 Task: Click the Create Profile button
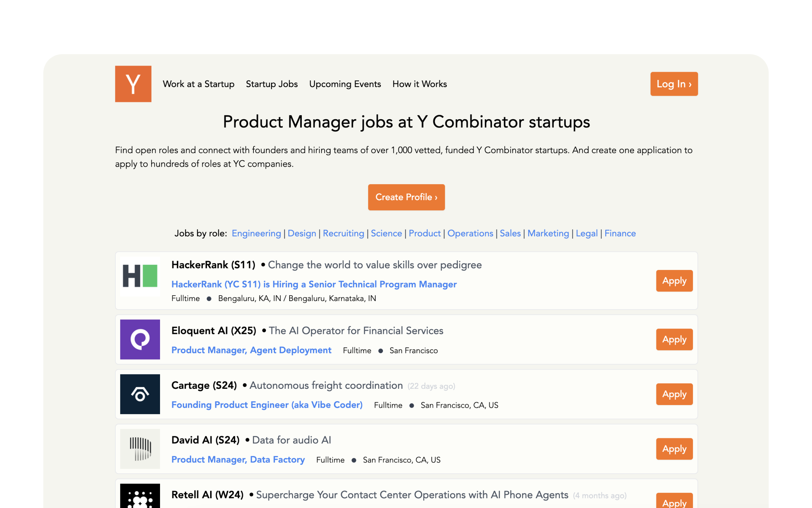(x=406, y=197)
